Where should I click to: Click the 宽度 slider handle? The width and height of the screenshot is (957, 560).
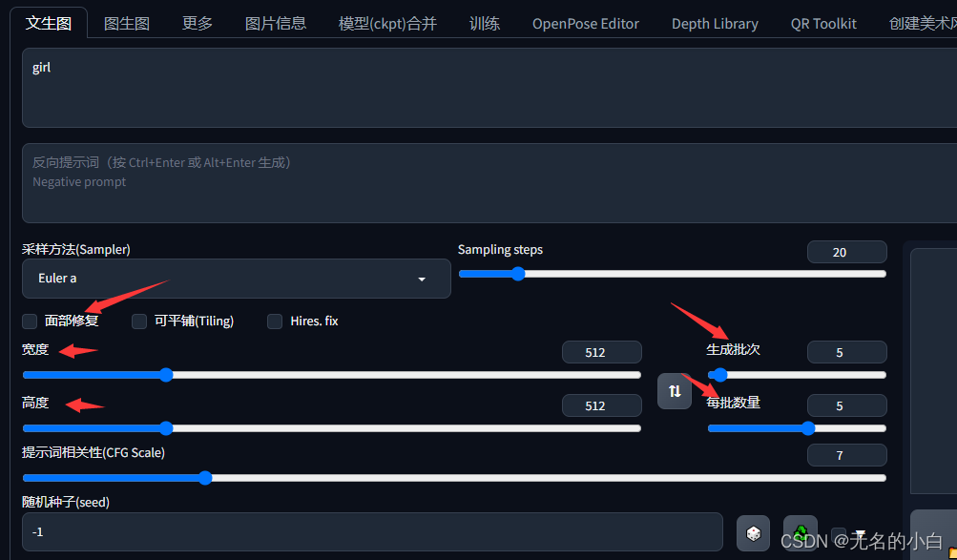coord(166,375)
